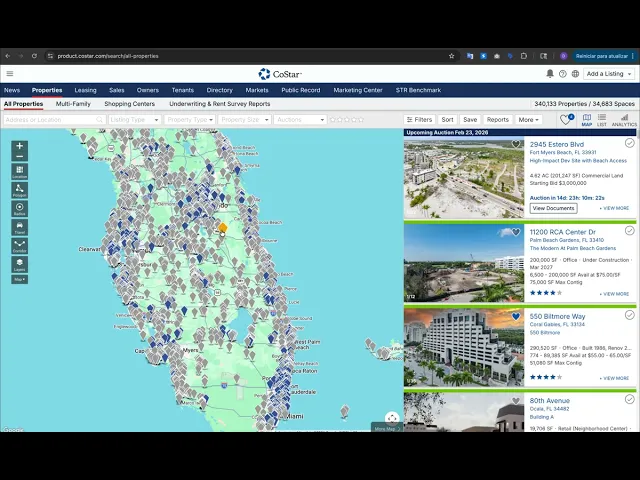The width and height of the screenshot is (640, 480).
Task: Open the notifications bell
Action: coord(550,74)
